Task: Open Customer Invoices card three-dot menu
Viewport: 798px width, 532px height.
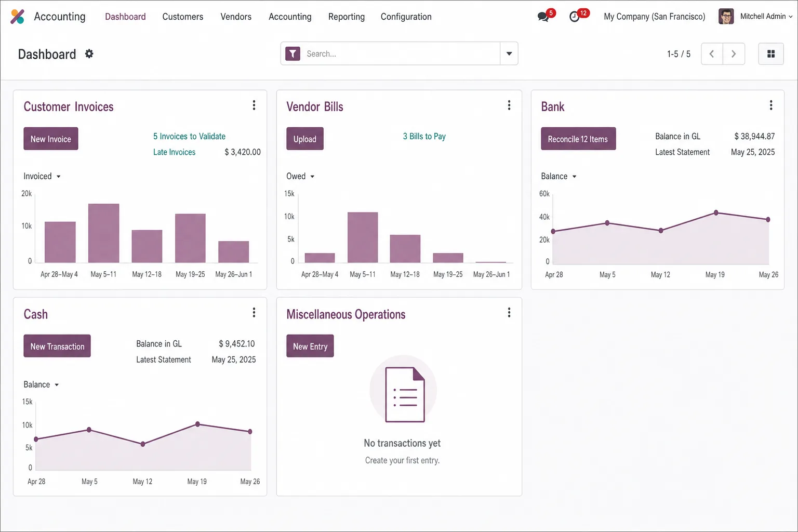Action: [x=254, y=105]
